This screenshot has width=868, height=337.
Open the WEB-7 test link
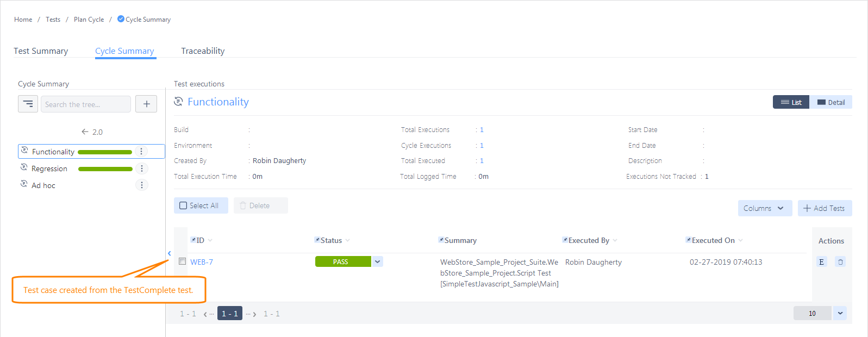point(202,262)
